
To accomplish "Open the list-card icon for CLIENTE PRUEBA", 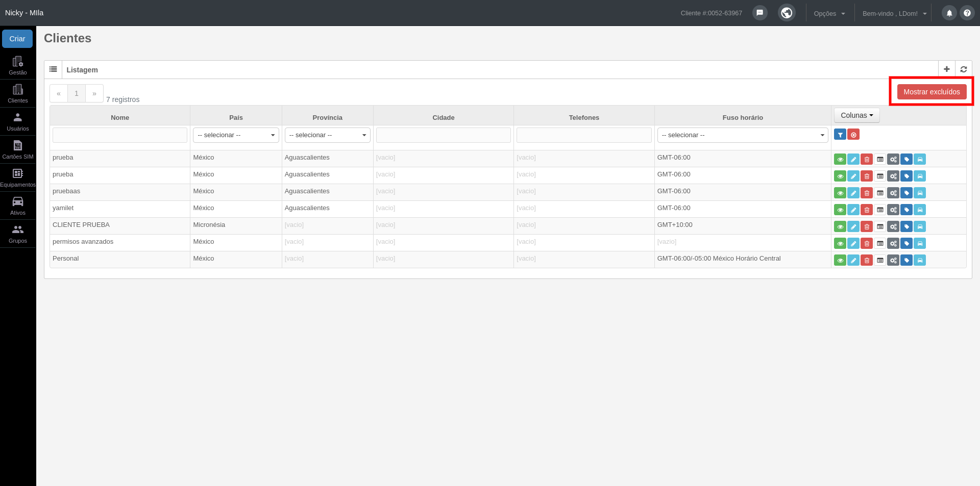I will pos(880,226).
